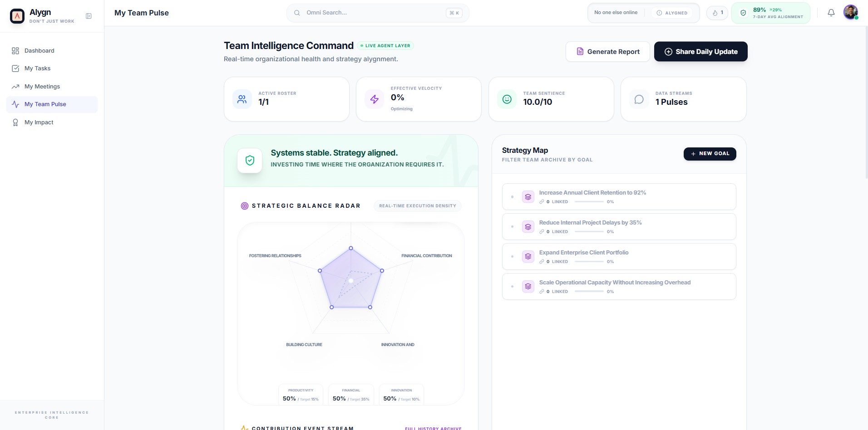The width and height of the screenshot is (868, 430).
Task: Click the Effective Velocity lightning icon
Action: 375,99
